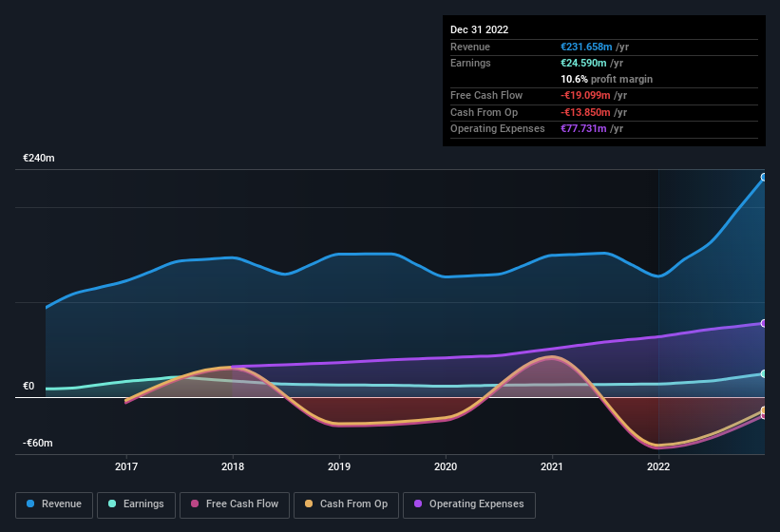
Task: Click the Cash From Op orange endpoint marker
Action: tap(764, 410)
